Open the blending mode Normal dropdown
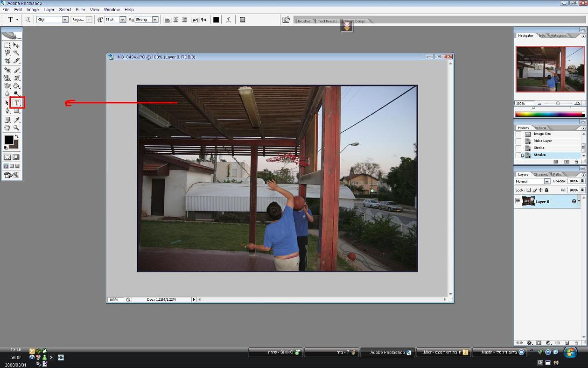Screen dimensions: 588x368 click(547, 181)
